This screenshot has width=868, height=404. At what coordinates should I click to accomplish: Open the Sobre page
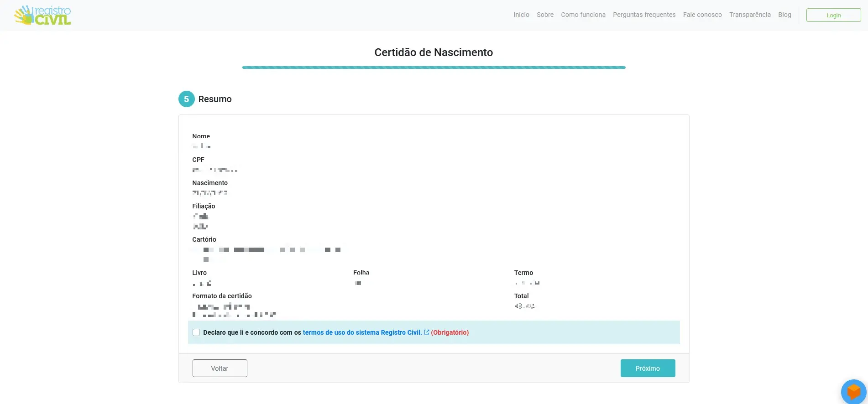point(545,15)
